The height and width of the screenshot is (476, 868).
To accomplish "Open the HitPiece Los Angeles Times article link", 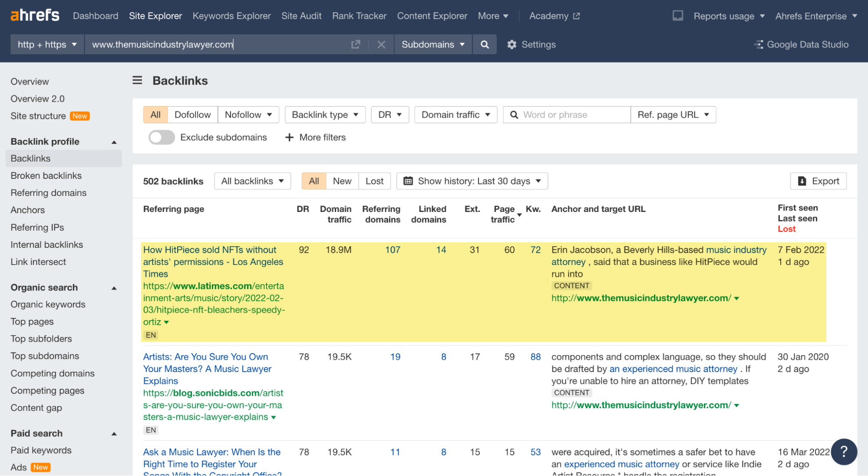I will [213, 262].
